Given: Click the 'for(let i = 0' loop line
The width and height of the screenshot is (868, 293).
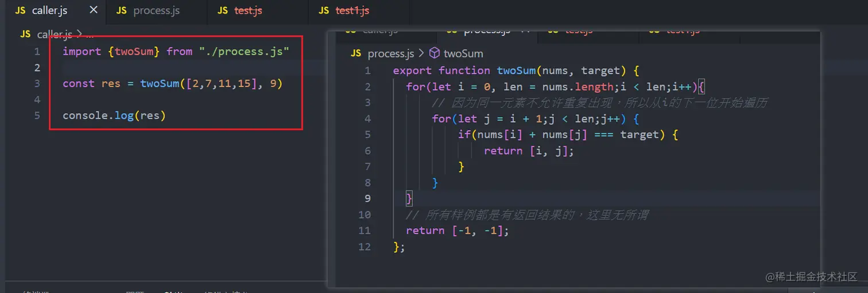Looking at the screenshot, I should coord(555,87).
